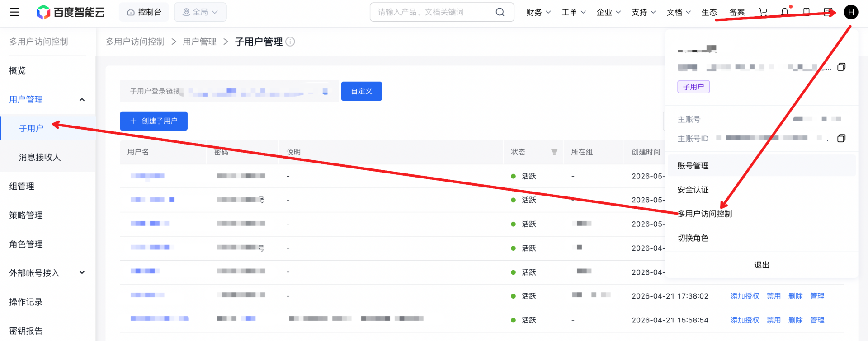
Task: Click 添加授权 in the 15:58:54 row
Action: click(x=745, y=320)
